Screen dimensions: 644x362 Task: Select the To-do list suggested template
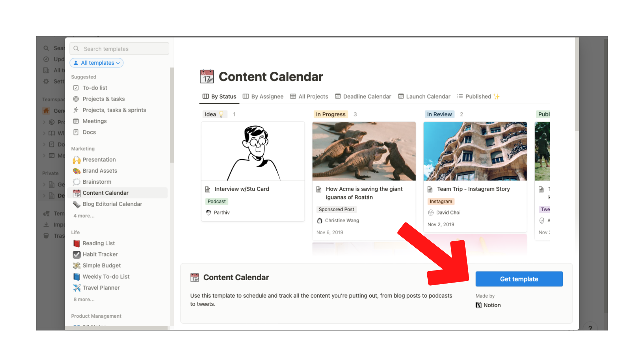click(x=94, y=87)
